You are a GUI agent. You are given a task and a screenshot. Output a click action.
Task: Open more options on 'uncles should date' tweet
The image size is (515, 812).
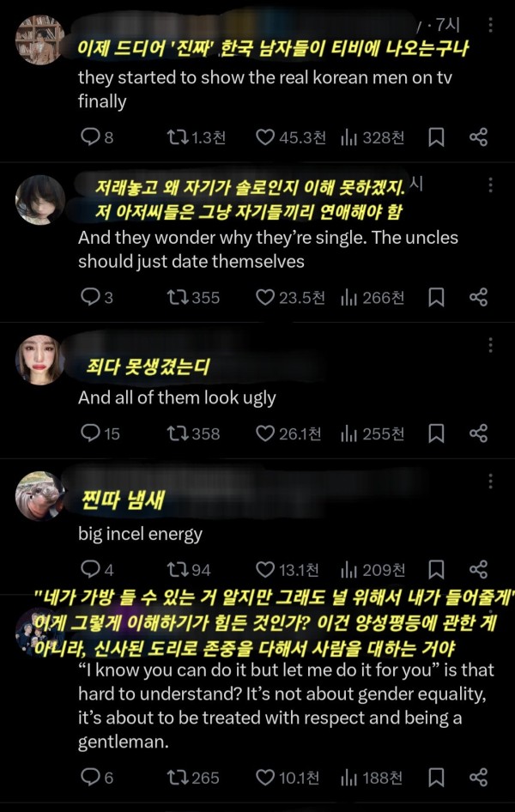coord(490,185)
